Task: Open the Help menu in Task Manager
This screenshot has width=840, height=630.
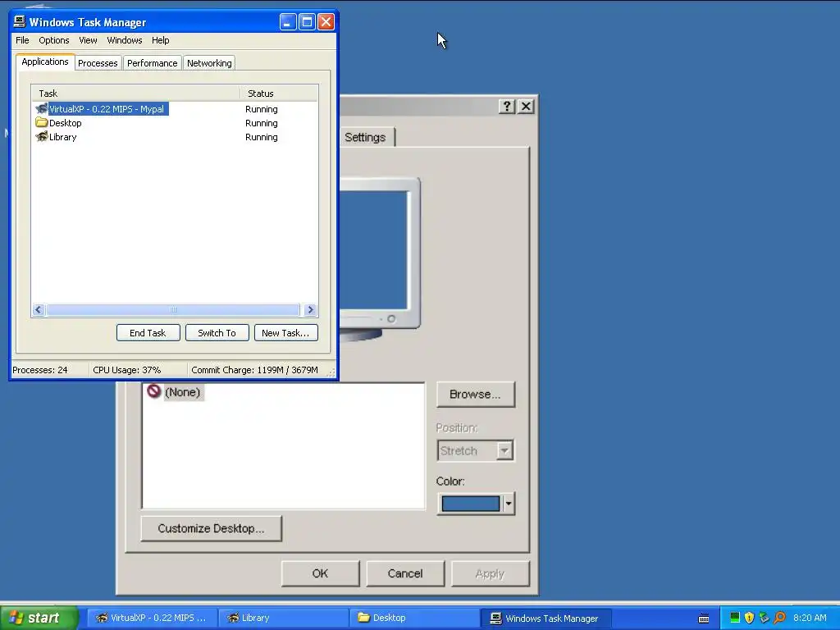Action: [x=160, y=40]
